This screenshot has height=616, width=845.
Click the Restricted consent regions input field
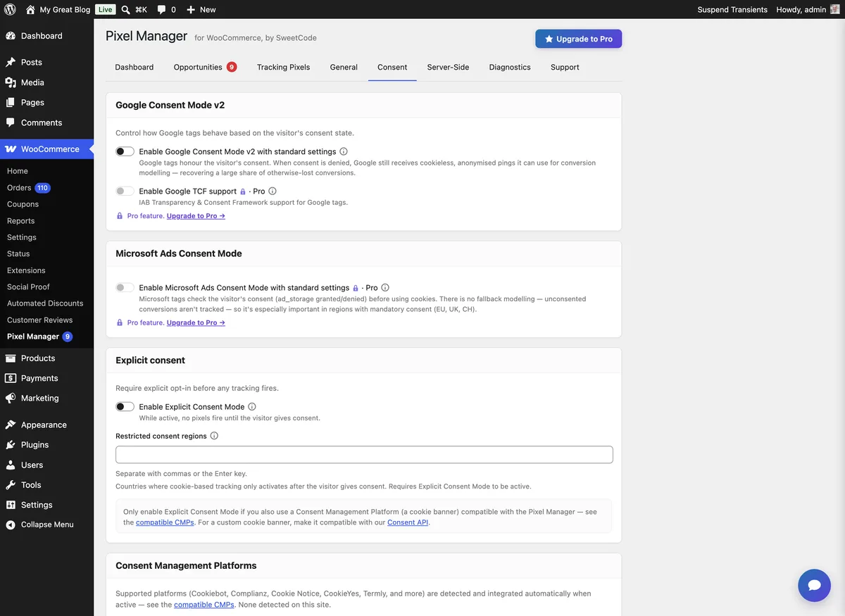pyautogui.click(x=364, y=455)
